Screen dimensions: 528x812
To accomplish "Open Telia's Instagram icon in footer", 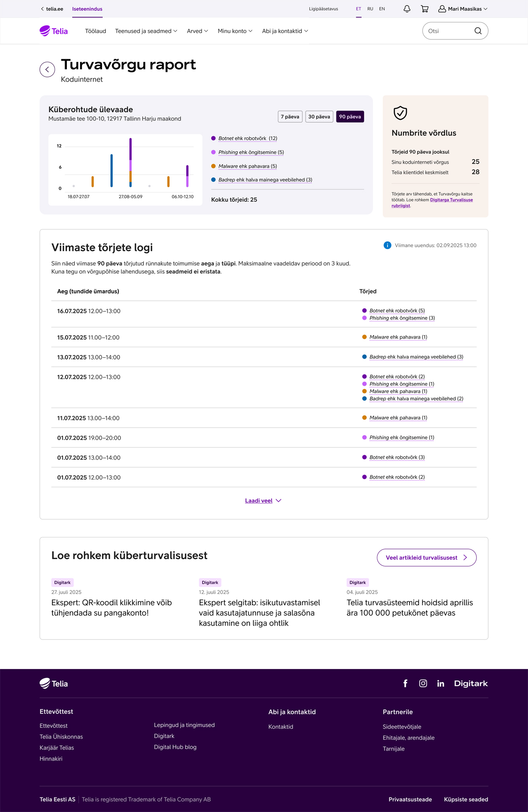I will coord(423,683).
